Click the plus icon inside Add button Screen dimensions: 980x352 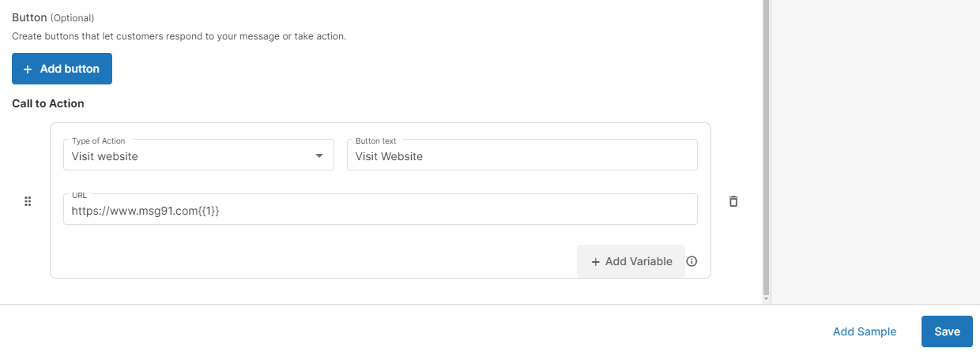point(28,69)
